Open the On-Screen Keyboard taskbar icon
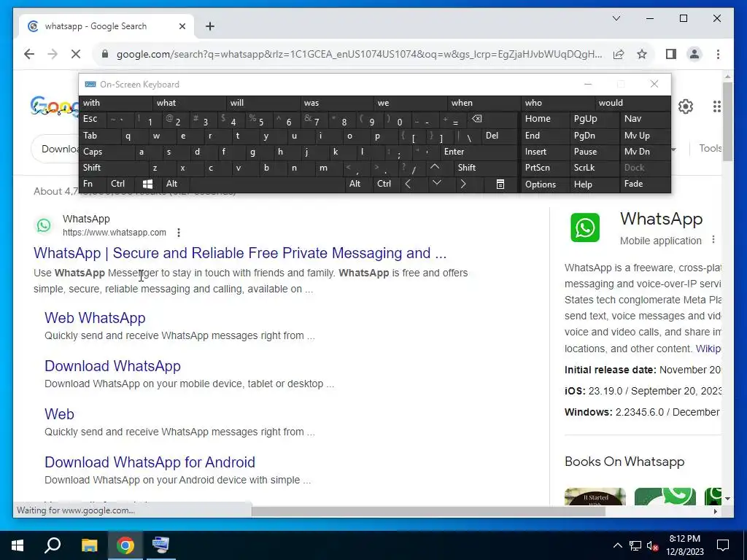747x560 pixels. (160, 545)
